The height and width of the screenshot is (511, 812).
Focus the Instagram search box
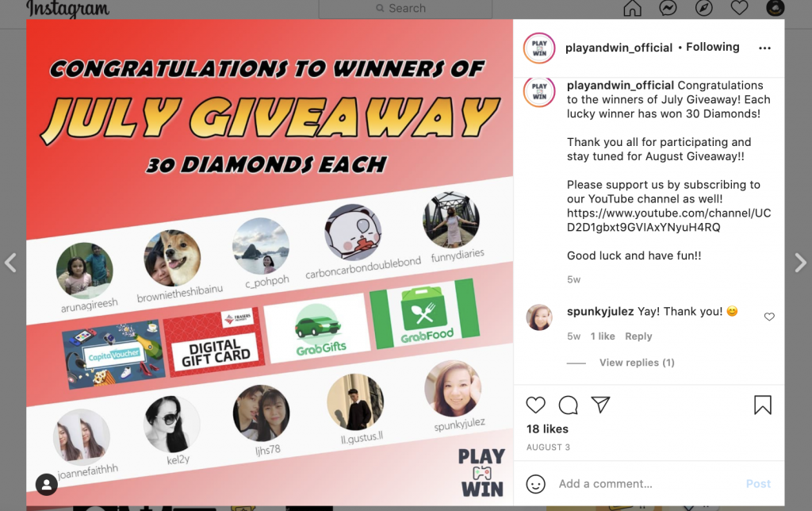[405, 8]
